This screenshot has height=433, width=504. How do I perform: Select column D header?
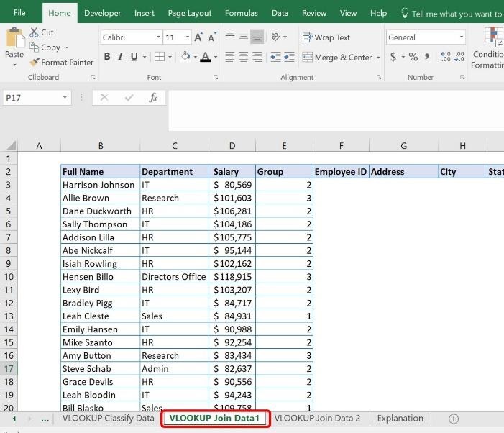232,146
